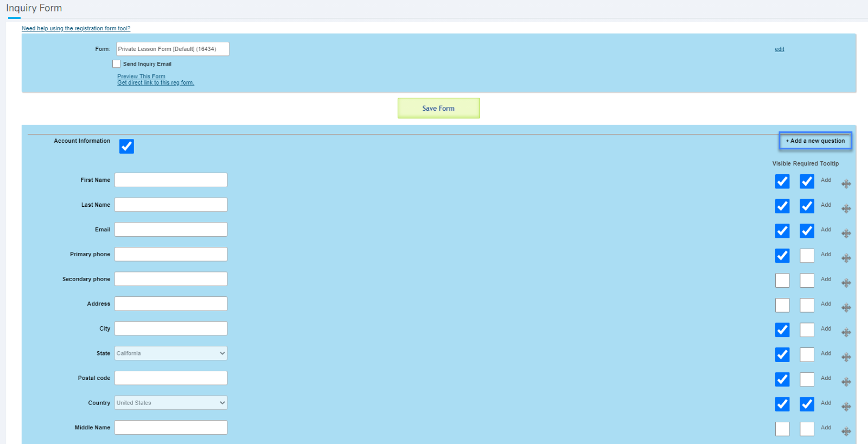Enable Visible checkbox for Address

(x=782, y=305)
